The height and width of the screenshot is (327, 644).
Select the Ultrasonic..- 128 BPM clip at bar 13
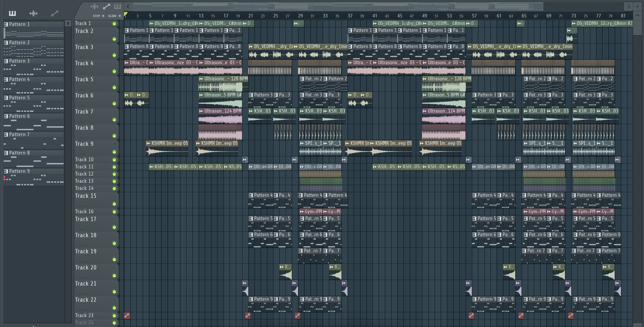pos(223,84)
